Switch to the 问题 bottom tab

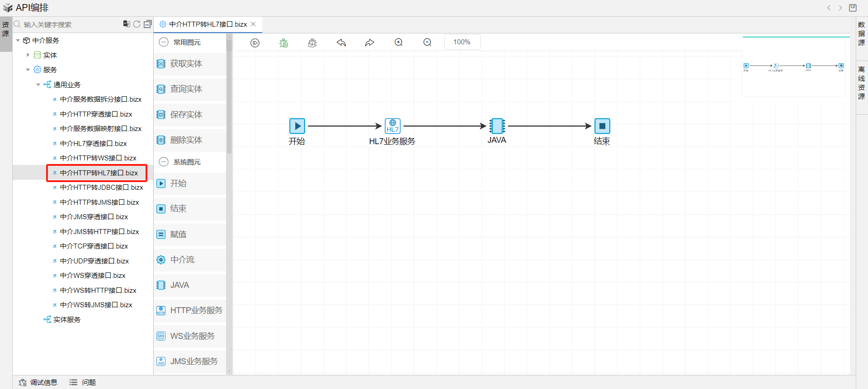point(83,382)
